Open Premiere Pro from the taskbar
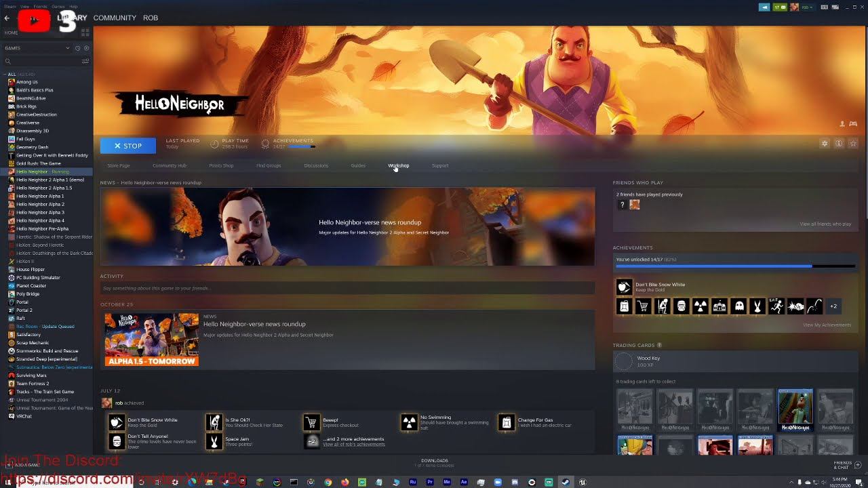This screenshot has width=868, height=488. pos(430,483)
